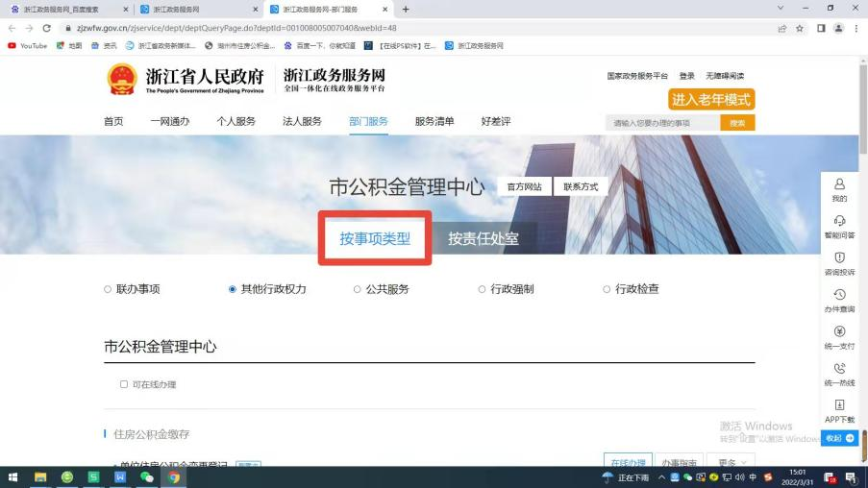Switch to the 按责任处室 tab
This screenshot has width=868, height=488.
(484, 238)
